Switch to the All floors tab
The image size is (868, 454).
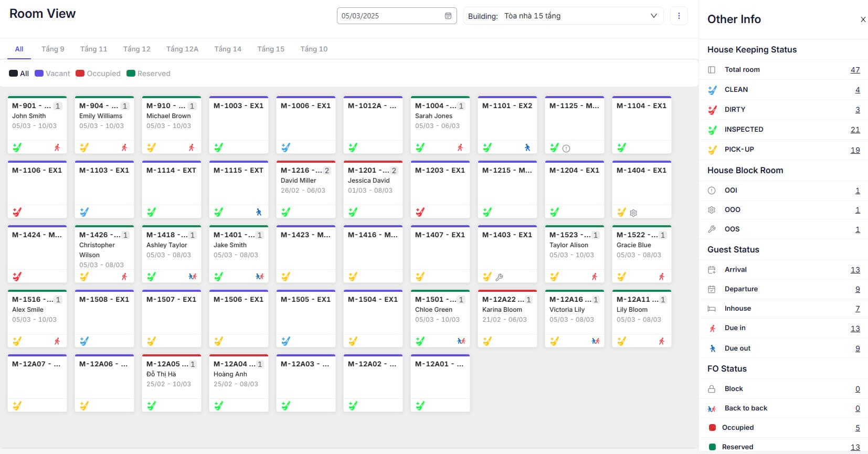(19, 49)
